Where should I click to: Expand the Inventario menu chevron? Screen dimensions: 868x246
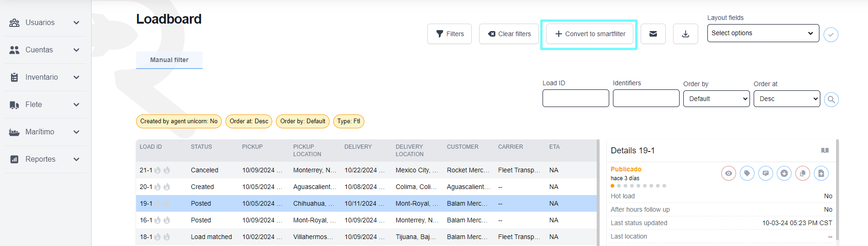point(76,77)
